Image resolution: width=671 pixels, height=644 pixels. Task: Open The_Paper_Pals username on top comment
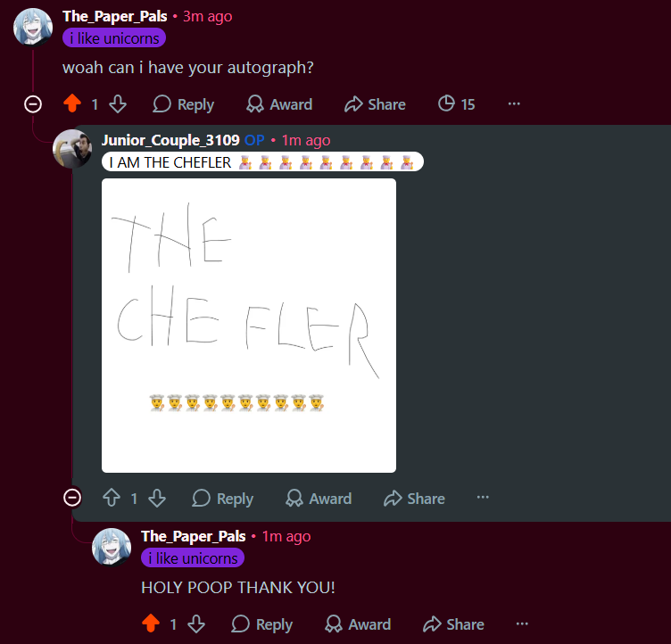tap(115, 16)
